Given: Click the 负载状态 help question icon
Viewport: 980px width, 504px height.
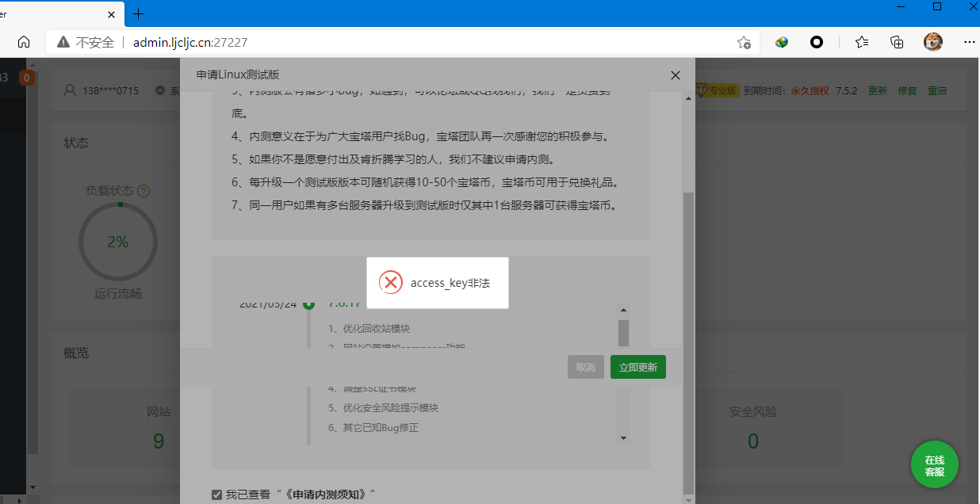Looking at the screenshot, I should (144, 191).
